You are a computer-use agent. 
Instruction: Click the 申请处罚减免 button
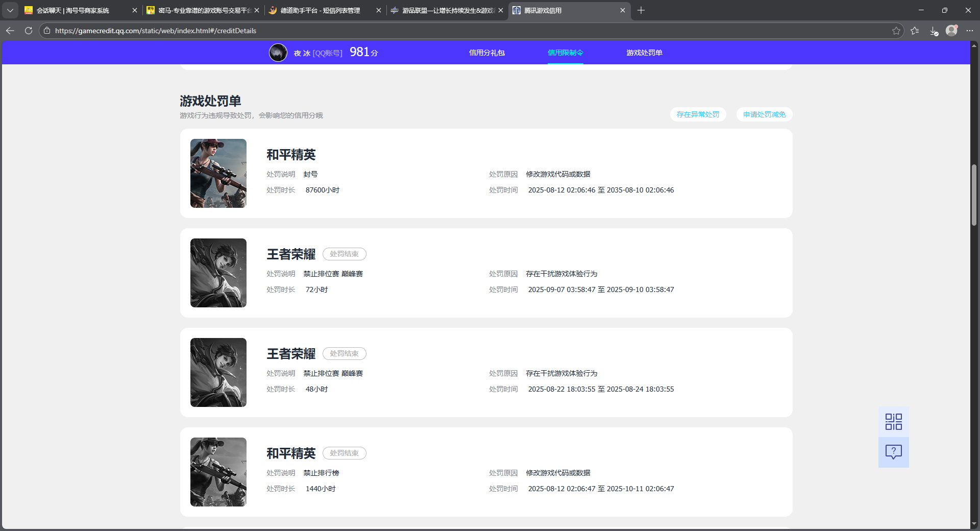tap(764, 114)
